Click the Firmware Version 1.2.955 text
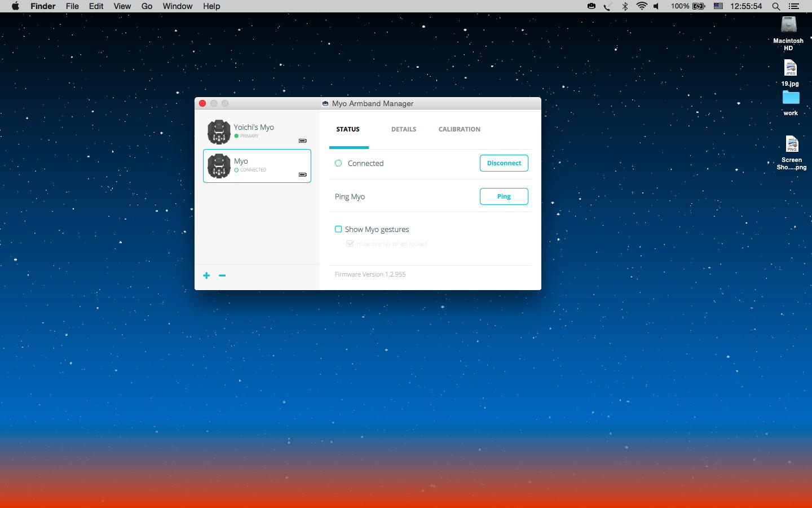Screen dimensions: 812x508 click(370, 274)
